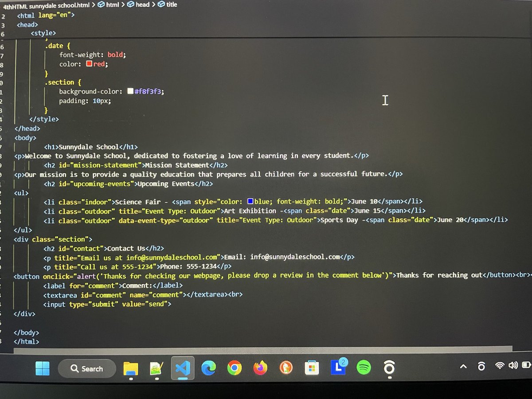
Task: Click the '<div class="section">' line
Action: tap(53, 239)
